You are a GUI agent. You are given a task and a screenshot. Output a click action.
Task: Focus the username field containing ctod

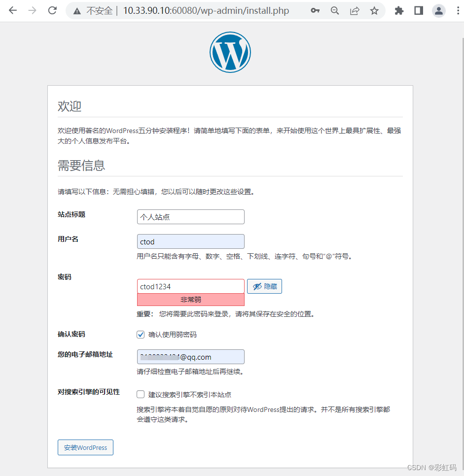coord(190,241)
